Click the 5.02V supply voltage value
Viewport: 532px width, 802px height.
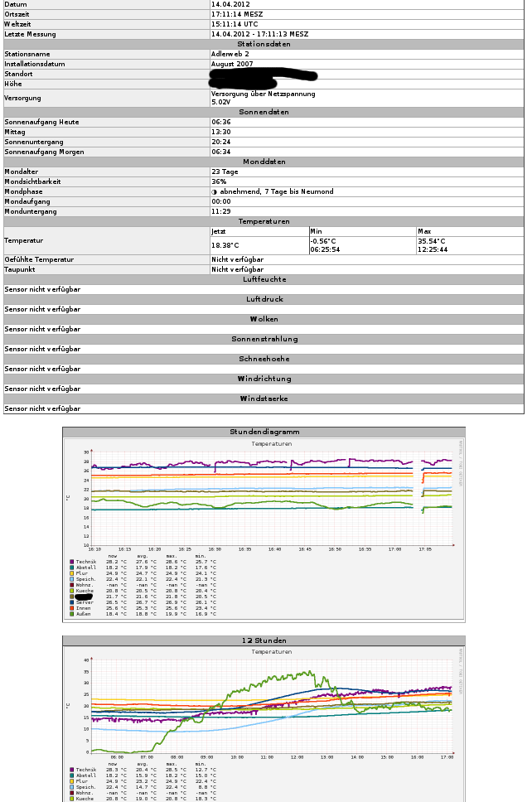point(221,102)
